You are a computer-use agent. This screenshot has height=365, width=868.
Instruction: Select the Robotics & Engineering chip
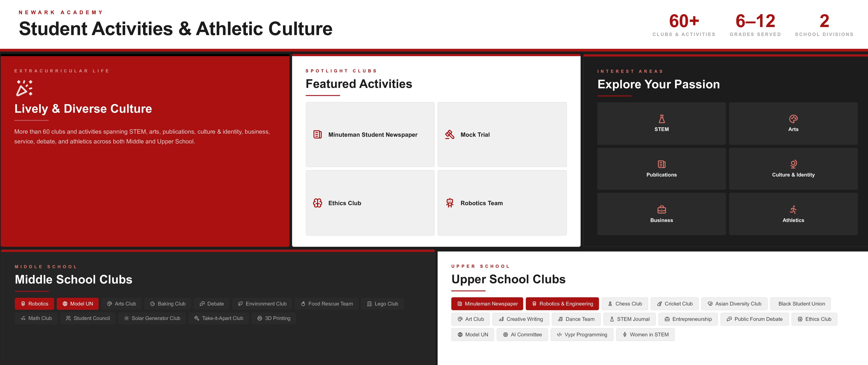[562, 304]
